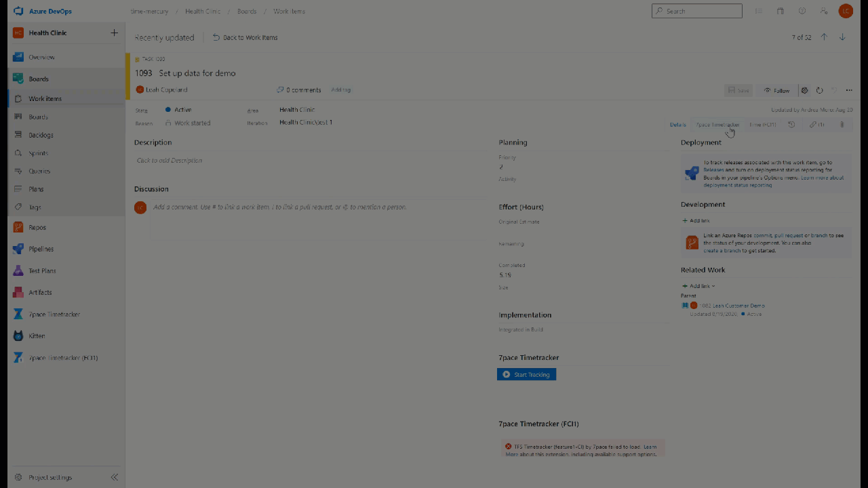This screenshot has width=868, height=488.
Task: Refresh the work item
Action: [819, 90]
